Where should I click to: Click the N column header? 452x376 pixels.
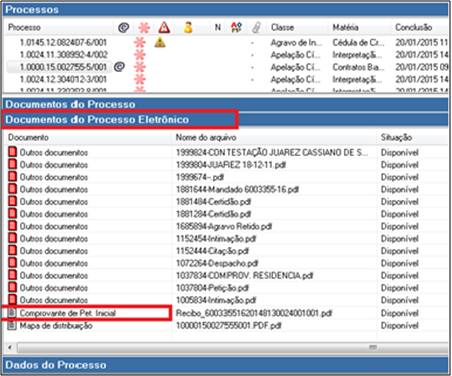(218, 27)
